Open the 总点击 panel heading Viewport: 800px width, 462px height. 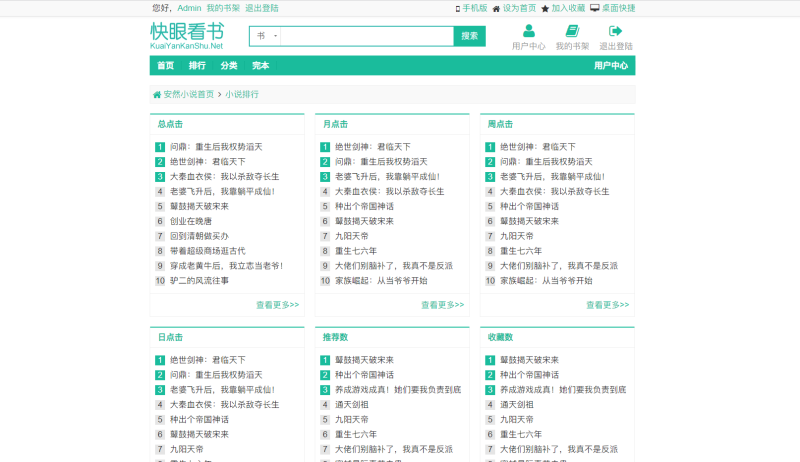pyautogui.click(x=170, y=124)
